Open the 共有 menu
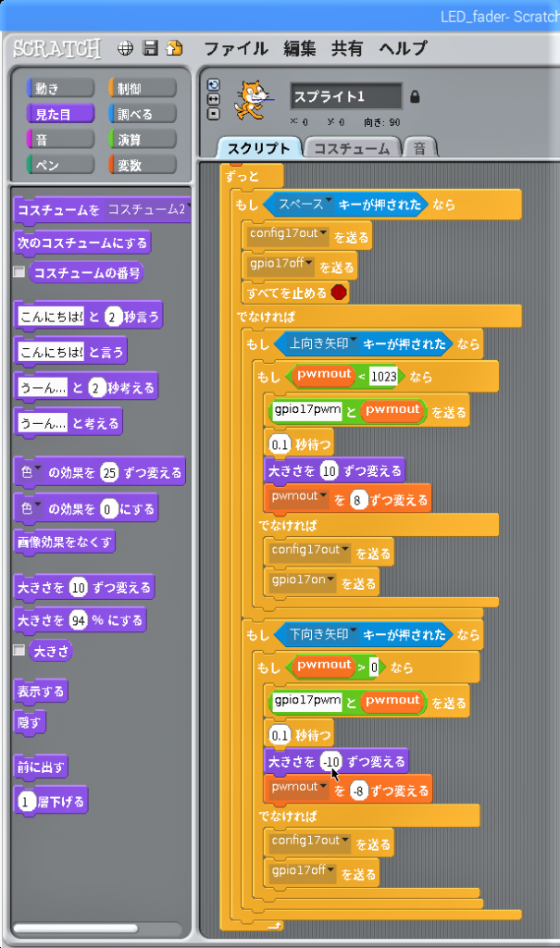Image resolution: width=560 pixels, height=948 pixels. point(347,48)
